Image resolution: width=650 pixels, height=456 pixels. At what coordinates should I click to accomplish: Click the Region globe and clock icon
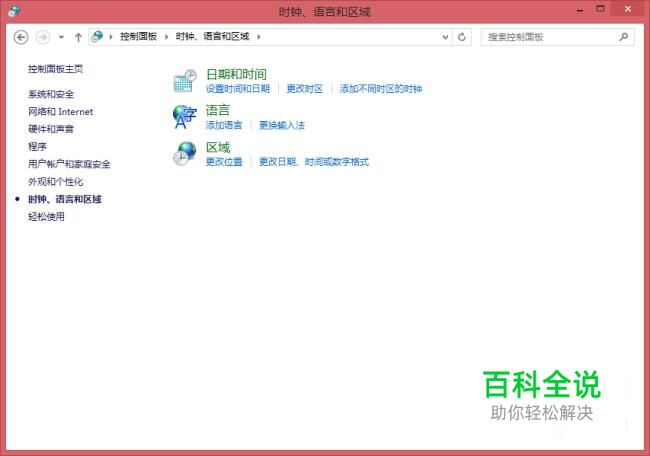point(184,153)
